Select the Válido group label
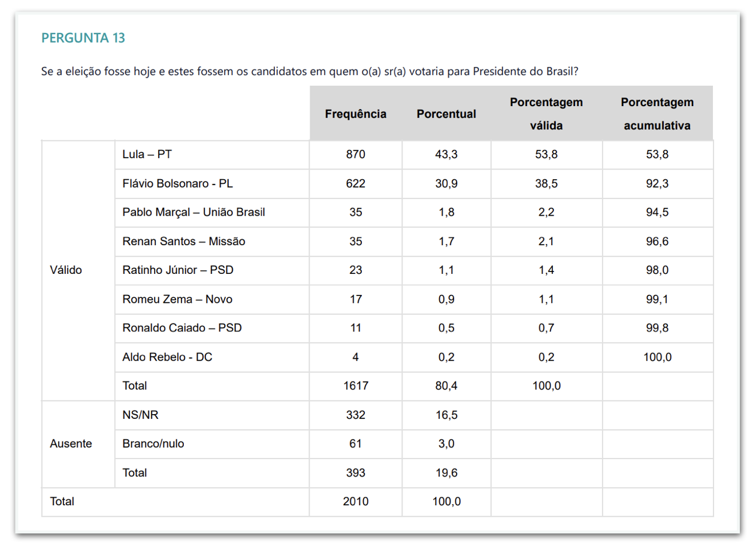 click(66, 270)
